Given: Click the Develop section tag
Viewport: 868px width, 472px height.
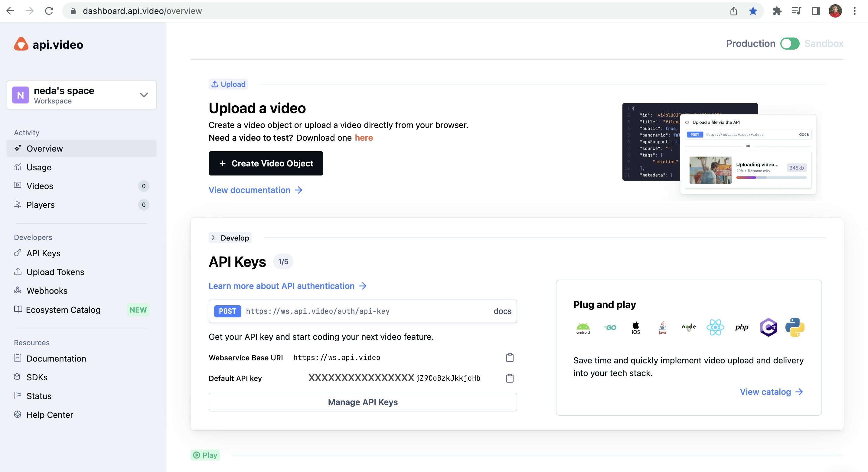Looking at the screenshot, I should (230, 238).
